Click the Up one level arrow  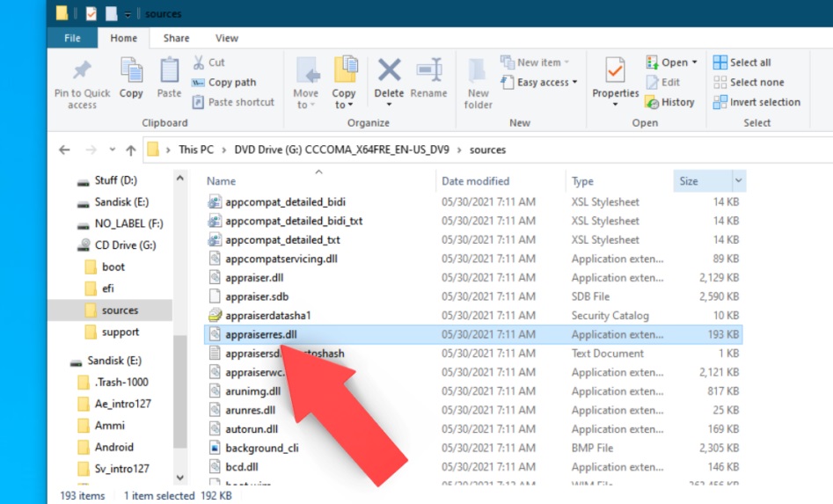coord(131,150)
